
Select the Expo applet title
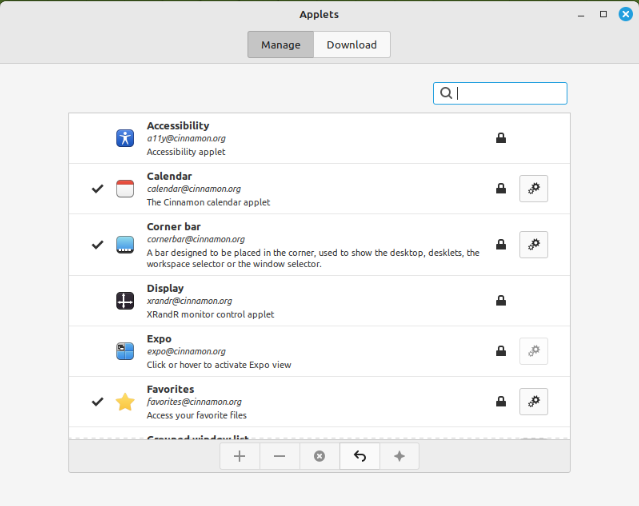click(x=159, y=339)
